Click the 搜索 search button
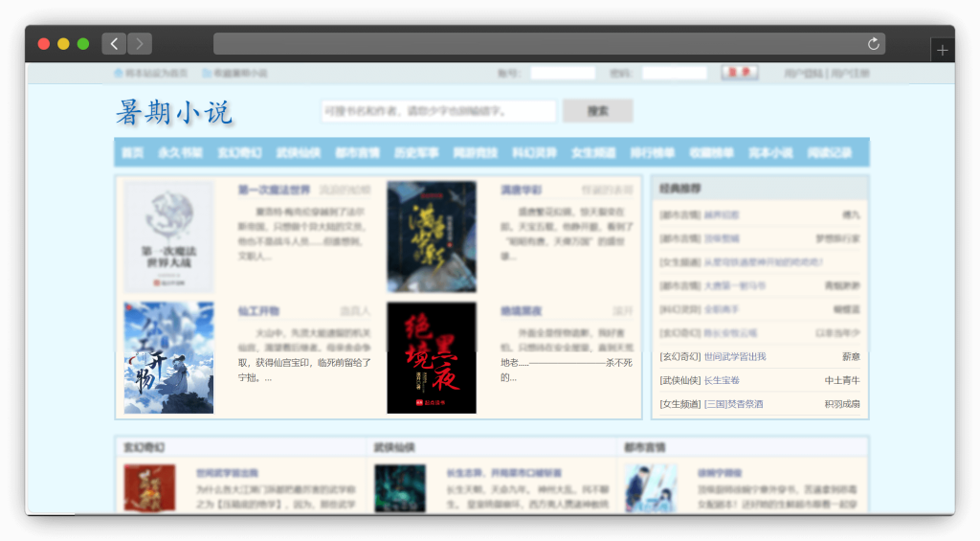The image size is (980, 541). pos(597,111)
